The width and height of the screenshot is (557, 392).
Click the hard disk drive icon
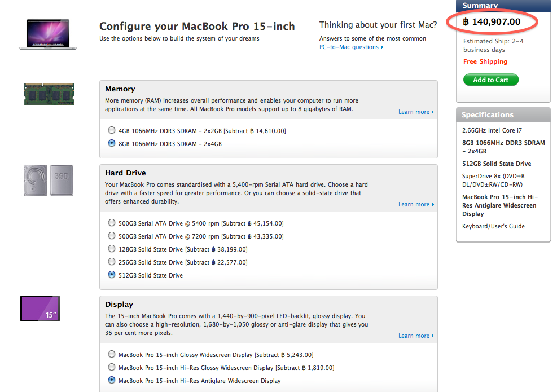[36, 180]
